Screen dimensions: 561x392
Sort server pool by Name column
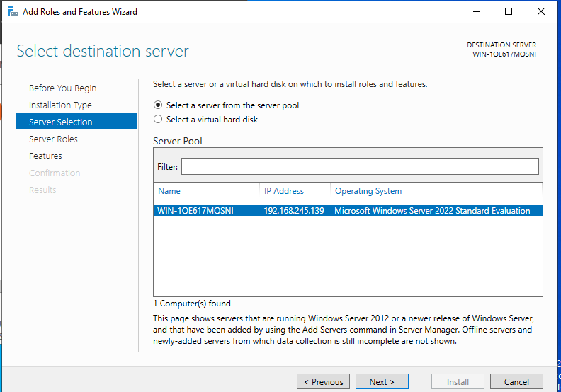click(x=169, y=191)
